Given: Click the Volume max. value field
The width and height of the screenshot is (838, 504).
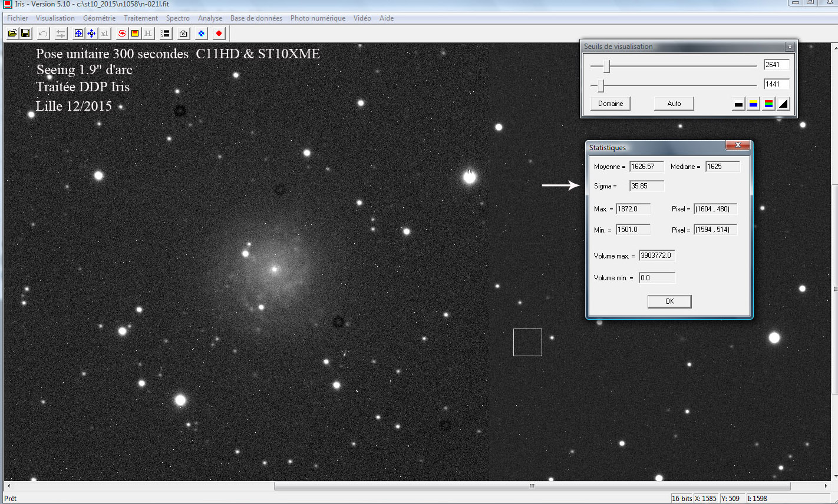Looking at the screenshot, I should pos(657,256).
